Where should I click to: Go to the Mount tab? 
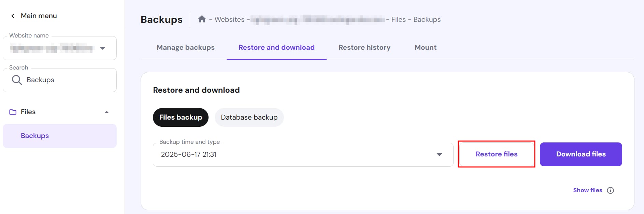[425, 48]
